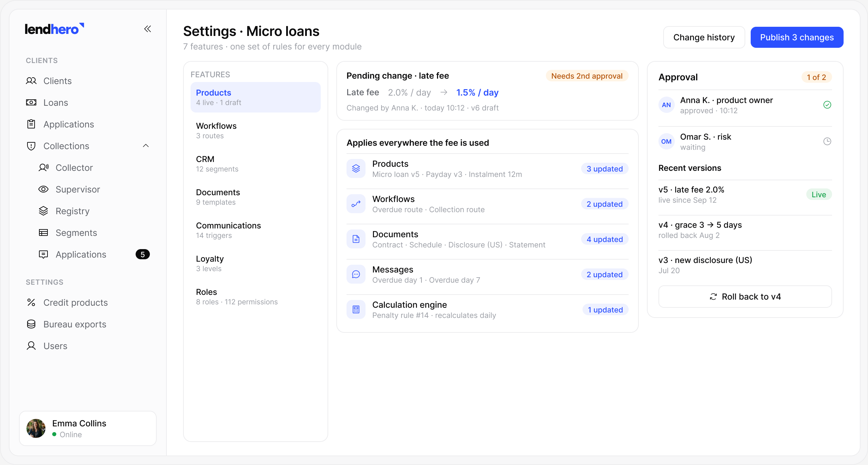Click Penalty rule #14 · recalculates daily

coord(434,315)
